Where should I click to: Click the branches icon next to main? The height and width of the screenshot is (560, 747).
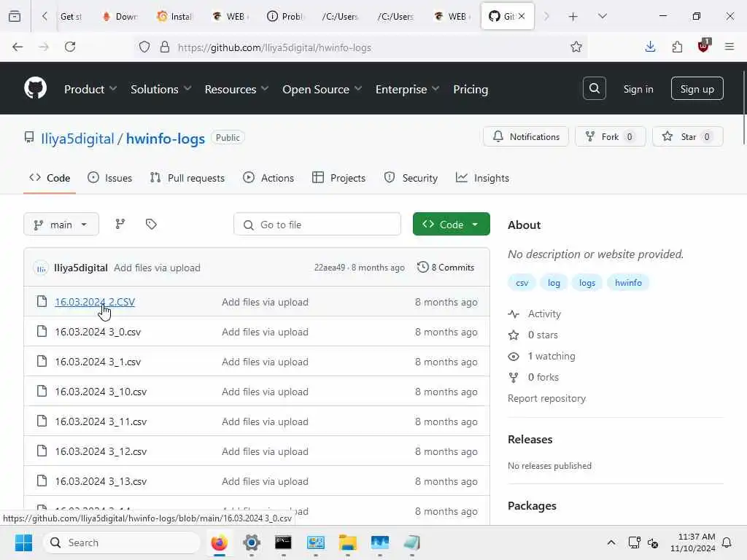[120, 224]
